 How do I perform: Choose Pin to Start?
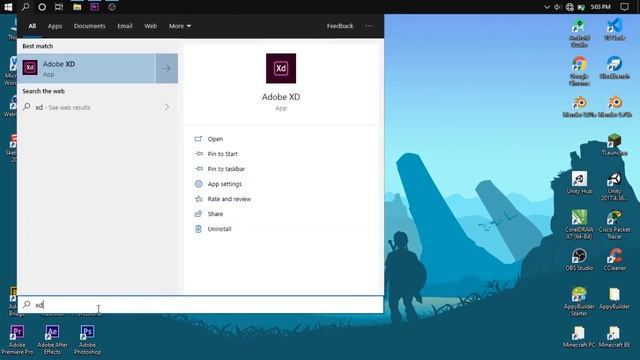pos(222,154)
